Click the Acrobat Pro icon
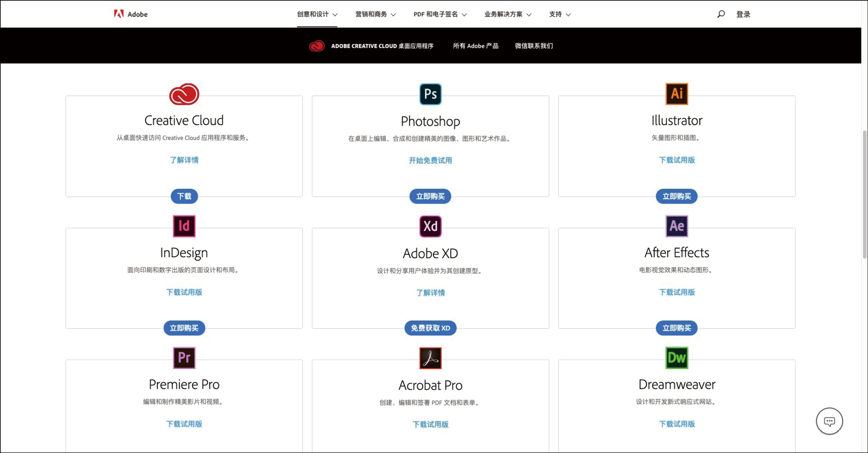The height and width of the screenshot is (453, 868). (431, 358)
